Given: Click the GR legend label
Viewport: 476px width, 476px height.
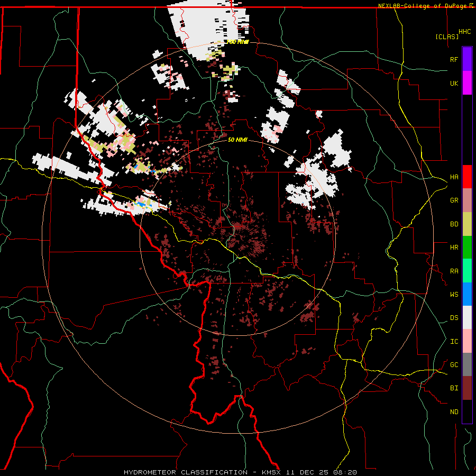Looking at the screenshot, I should click(454, 200).
